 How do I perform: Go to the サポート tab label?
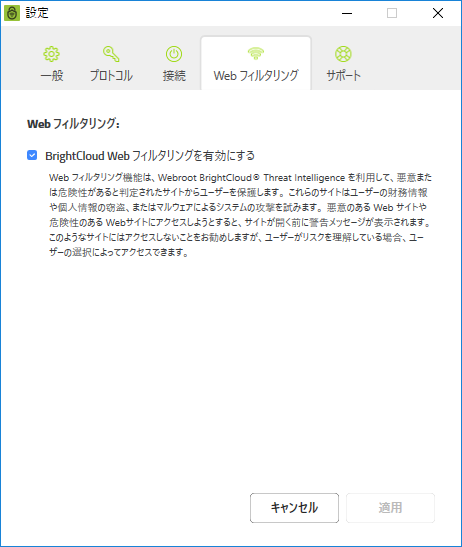(x=343, y=75)
